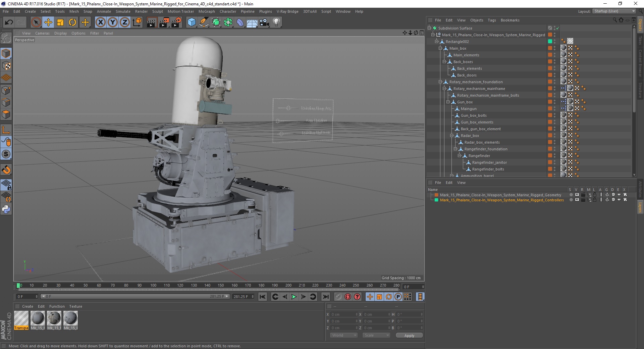The height and width of the screenshot is (349, 644).
Task: Switch to Texture mode icon
Action: click(x=6, y=66)
